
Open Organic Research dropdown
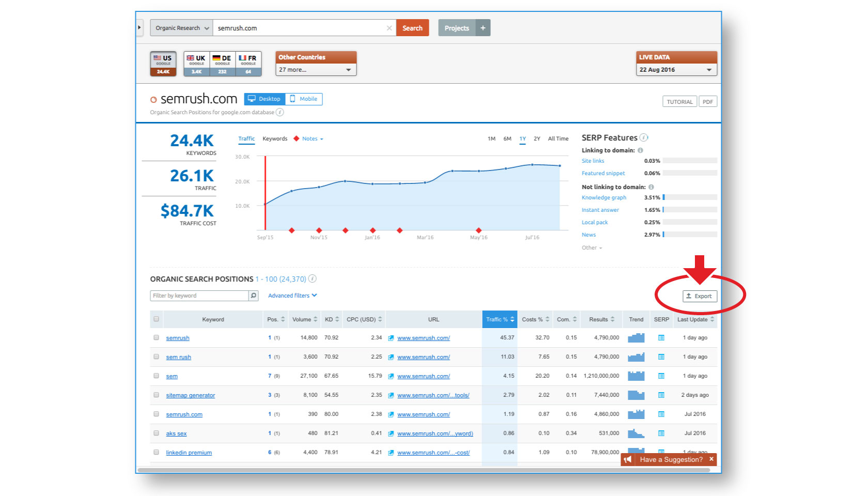click(x=181, y=28)
